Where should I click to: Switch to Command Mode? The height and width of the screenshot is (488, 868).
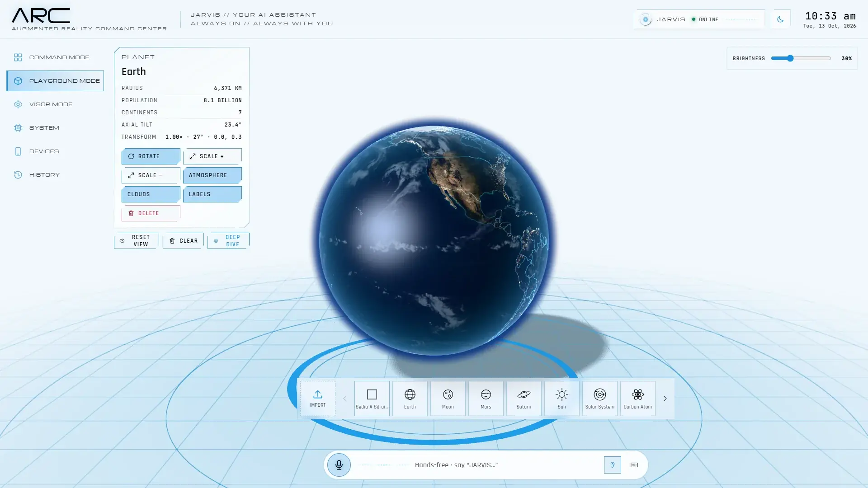pyautogui.click(x=55, y=57)
